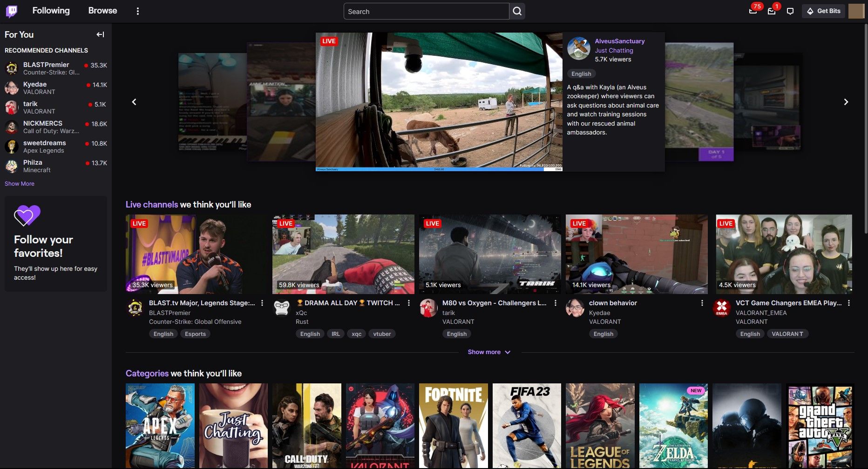Viewport: 868px width, 469px height.
Task: Collapse the For You sidebar
Action: point(100,34)
